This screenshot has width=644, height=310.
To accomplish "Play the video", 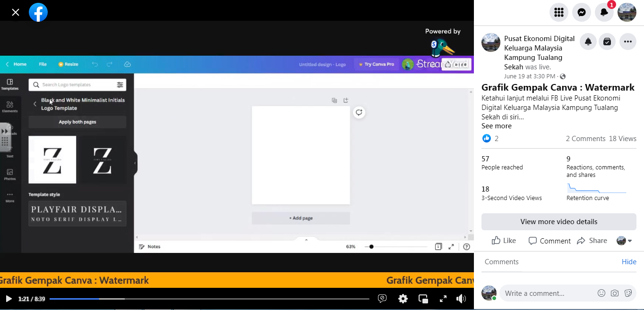I will pos(9,299).
